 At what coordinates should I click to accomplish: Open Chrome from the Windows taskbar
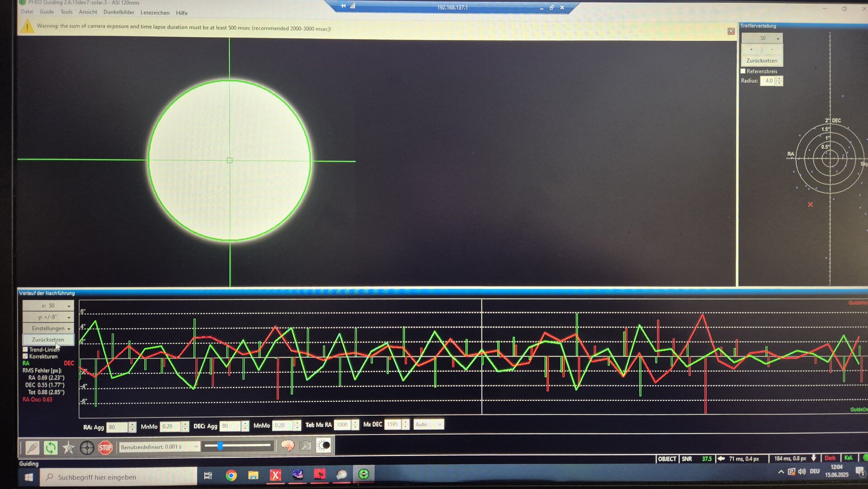pyautogui.click(x=231, y=475)
